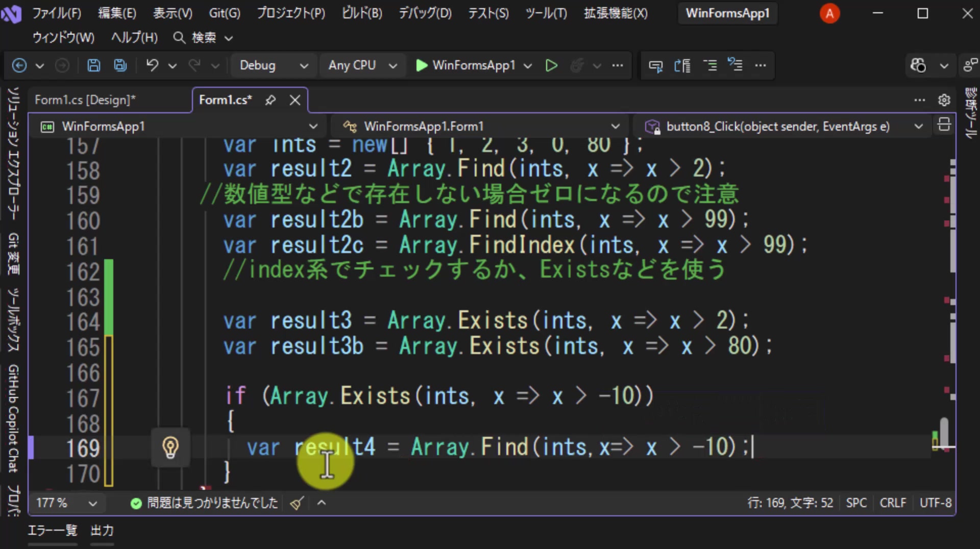980x549 pixels.
Task: Open the GitHub Copilot Chat side panel tab
Action: (13, 418)
